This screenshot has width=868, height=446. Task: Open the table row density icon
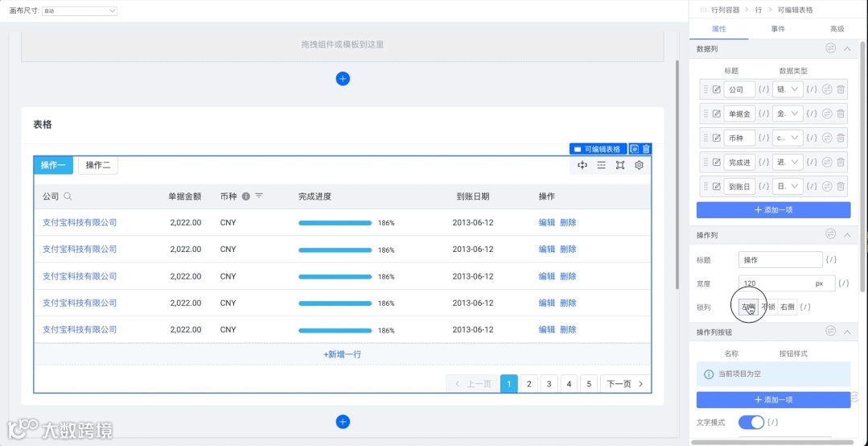[601, 165]
